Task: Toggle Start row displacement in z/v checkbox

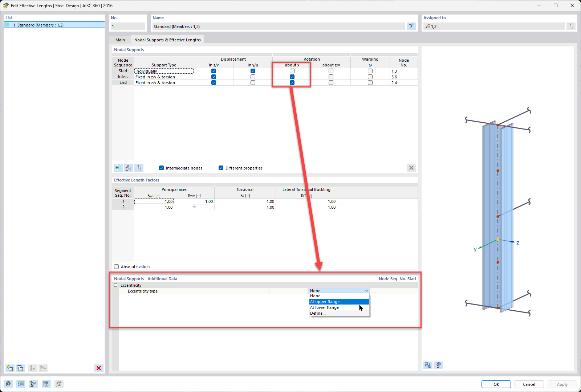Action: (x=214, y=71)
